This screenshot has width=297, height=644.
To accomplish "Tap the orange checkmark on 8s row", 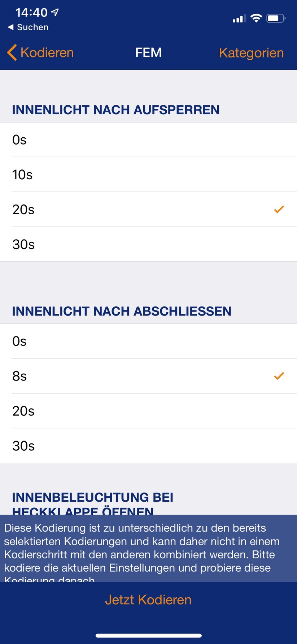I will click(279, 376).
